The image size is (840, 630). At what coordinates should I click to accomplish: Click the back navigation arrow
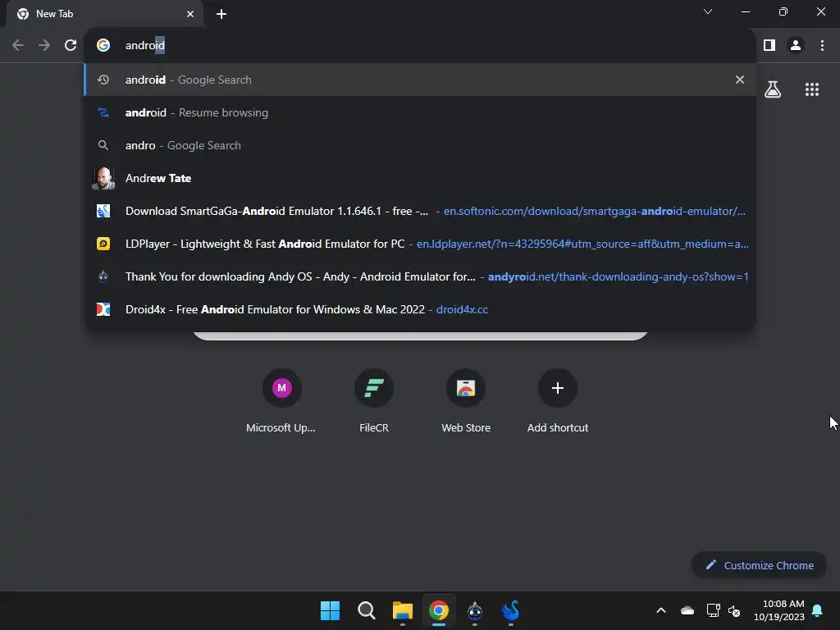18,45
